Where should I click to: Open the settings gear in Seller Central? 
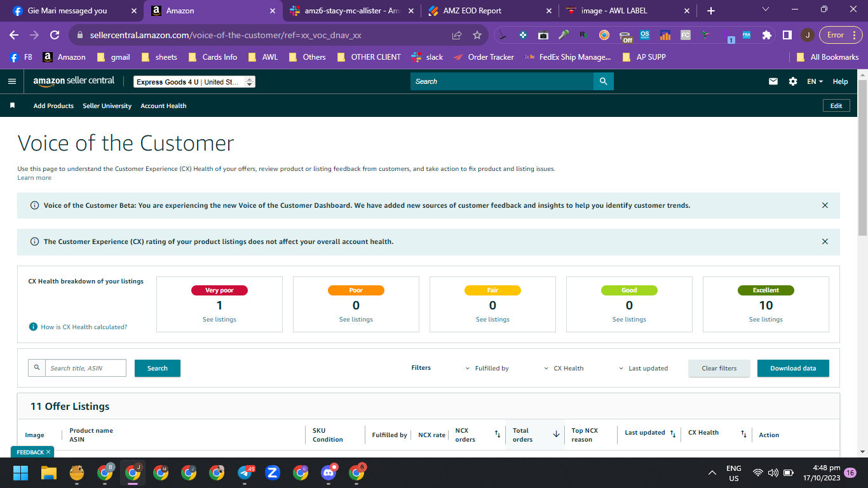(792, 81)
